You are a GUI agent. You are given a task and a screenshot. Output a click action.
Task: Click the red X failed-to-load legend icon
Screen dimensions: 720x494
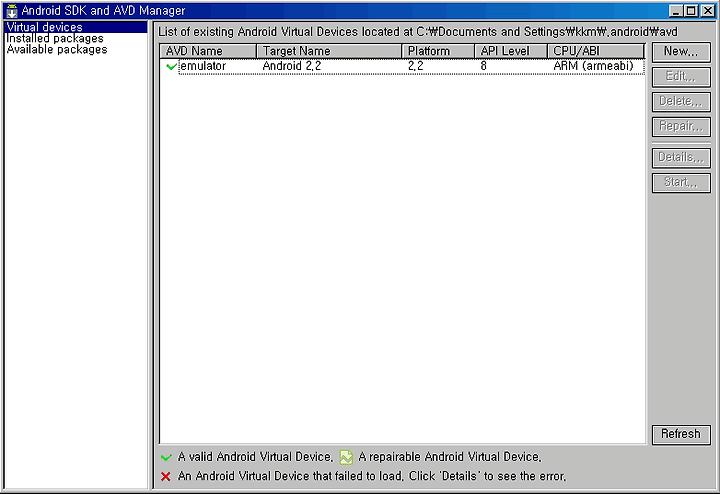click(x=166, y=477)
